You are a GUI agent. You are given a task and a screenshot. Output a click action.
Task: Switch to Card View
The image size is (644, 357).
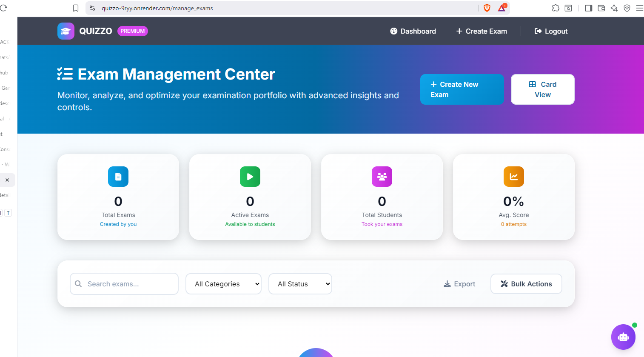click(543, 89)
